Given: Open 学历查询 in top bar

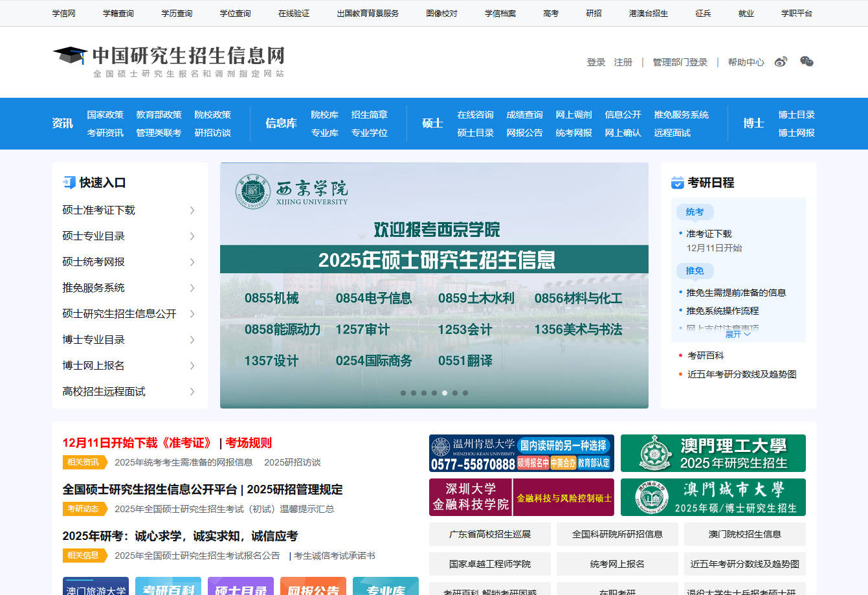Looking at the screenshot, I should coord(177,13).
